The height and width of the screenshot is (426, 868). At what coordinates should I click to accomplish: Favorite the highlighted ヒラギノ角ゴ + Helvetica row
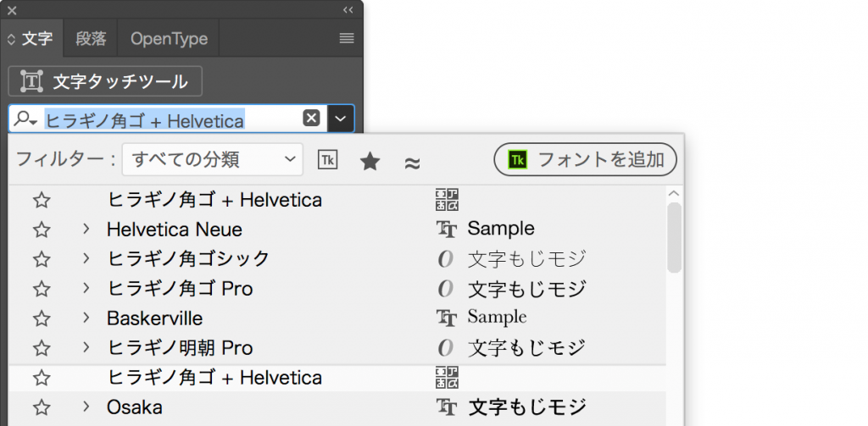42,378
